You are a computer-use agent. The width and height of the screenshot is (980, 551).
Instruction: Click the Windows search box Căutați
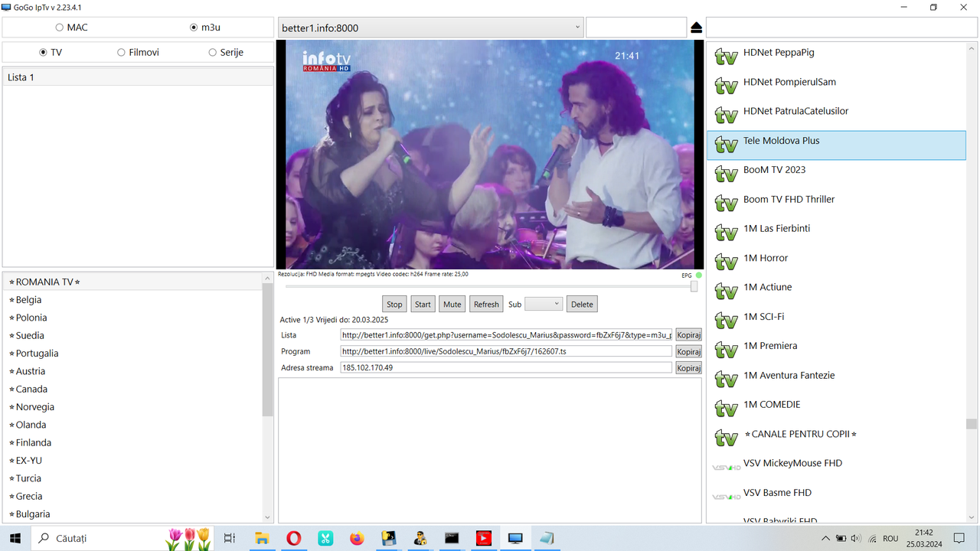point(121,538)
